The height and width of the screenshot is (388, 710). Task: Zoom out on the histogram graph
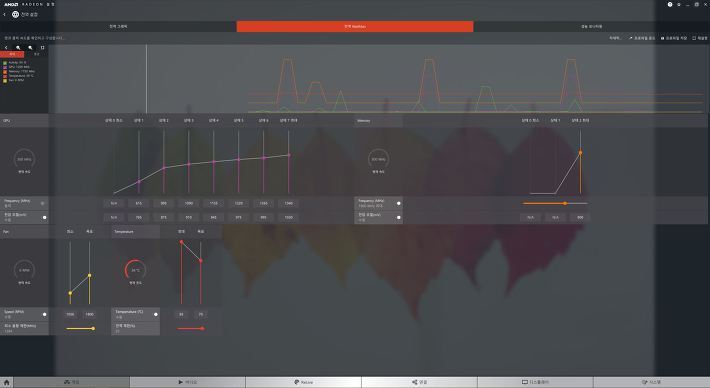pyautogui.click(x=30, y=48)
